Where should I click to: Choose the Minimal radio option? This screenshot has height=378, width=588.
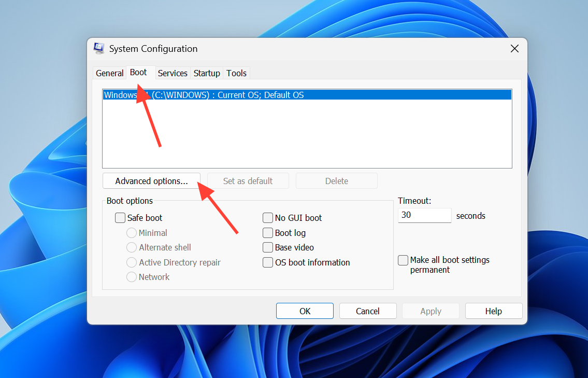pyautogui.click(x=131, y=233)
